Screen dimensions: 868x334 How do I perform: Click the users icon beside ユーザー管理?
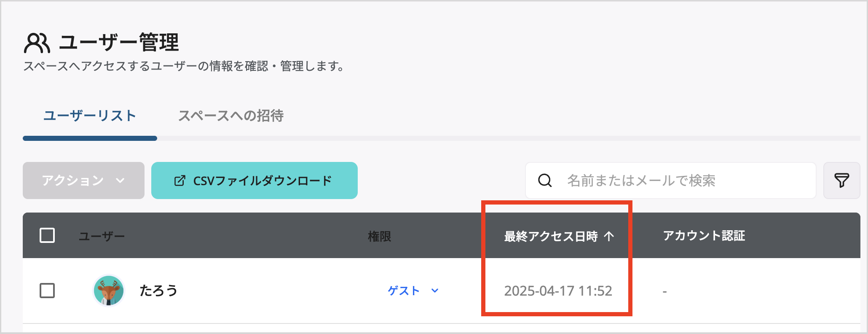tap(37, 43)
